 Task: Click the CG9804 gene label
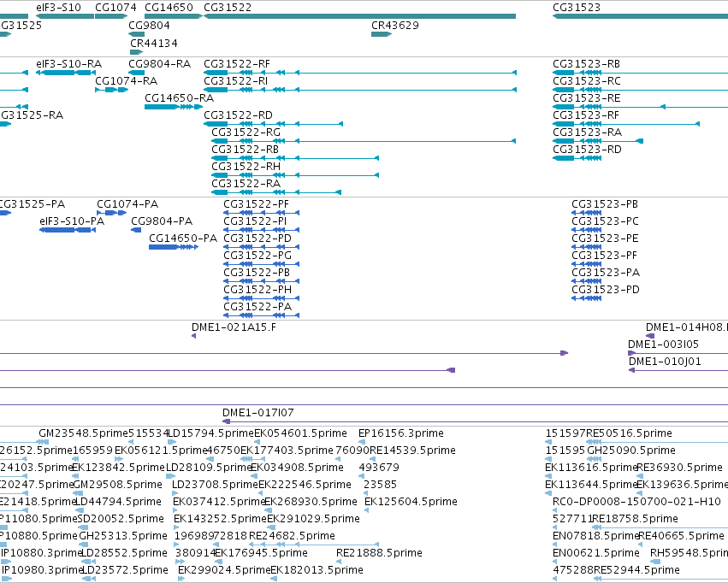point(149,26)
